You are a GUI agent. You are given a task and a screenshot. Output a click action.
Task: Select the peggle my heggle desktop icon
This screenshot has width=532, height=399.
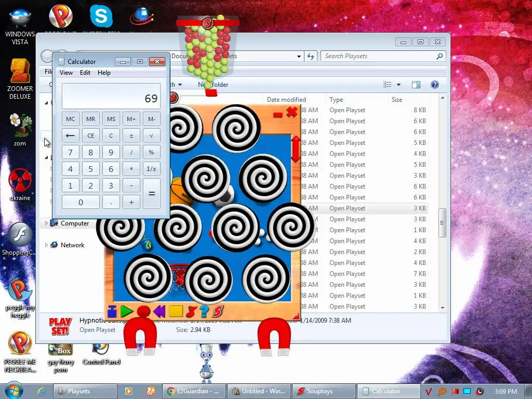point(20,298)
